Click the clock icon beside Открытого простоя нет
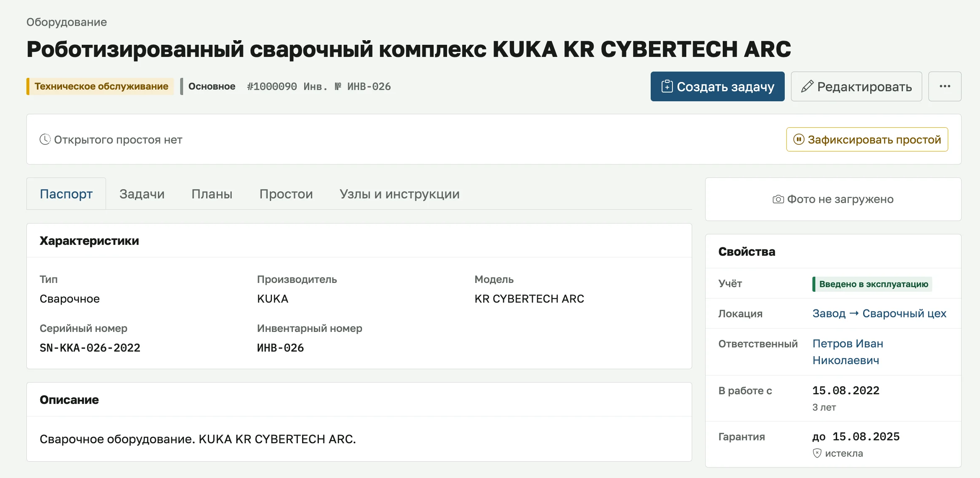The height and width of the screenshot is (478, 980). coord(45,139)
